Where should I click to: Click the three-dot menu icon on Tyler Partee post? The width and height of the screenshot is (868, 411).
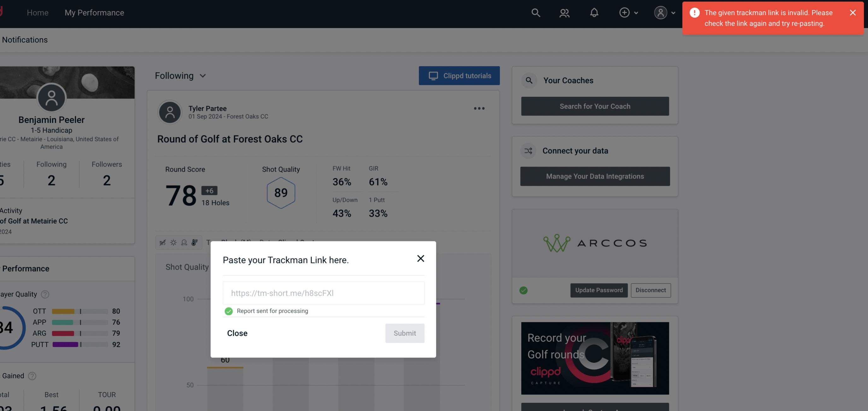point(479,109)
